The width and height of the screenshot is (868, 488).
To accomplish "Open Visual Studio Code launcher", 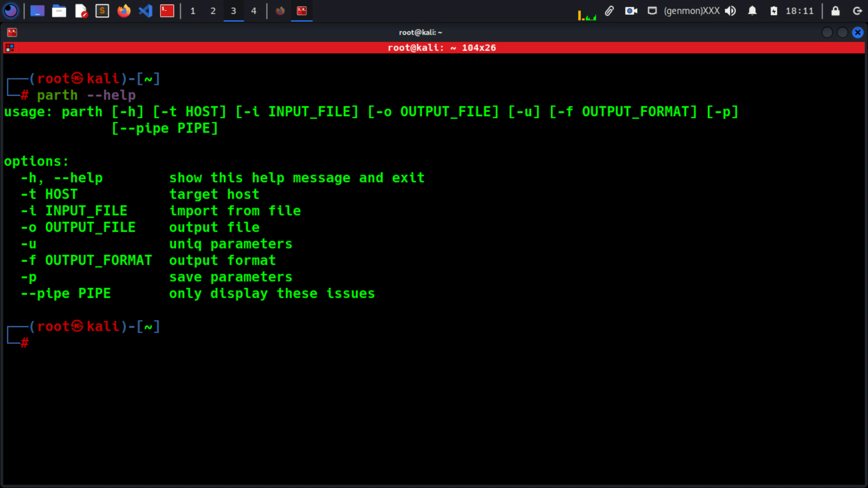I will click(x=146, y=10).
